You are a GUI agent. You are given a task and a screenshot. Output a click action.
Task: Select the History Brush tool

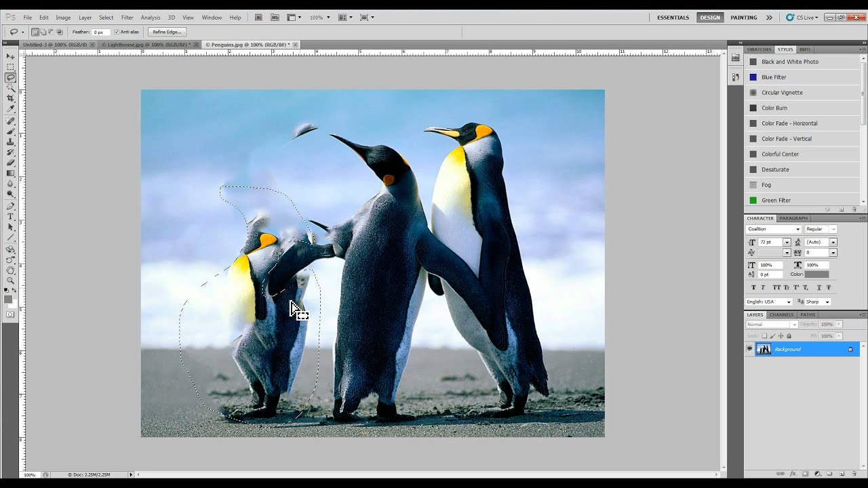[x=10, y=152]
